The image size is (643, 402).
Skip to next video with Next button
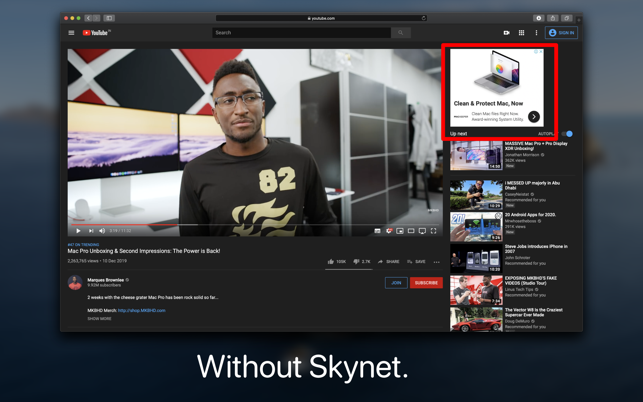coord(91,231)
